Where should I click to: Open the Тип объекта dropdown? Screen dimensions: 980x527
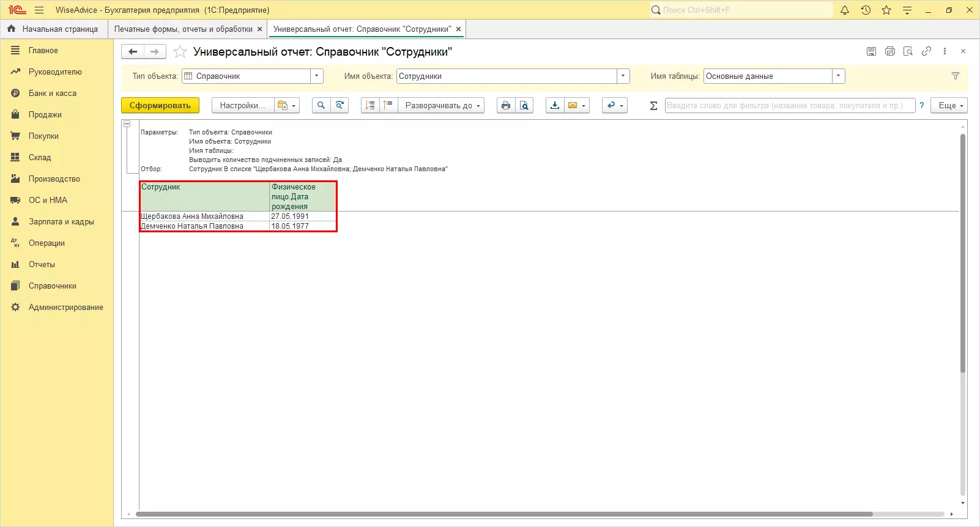(x=316, y=76)
